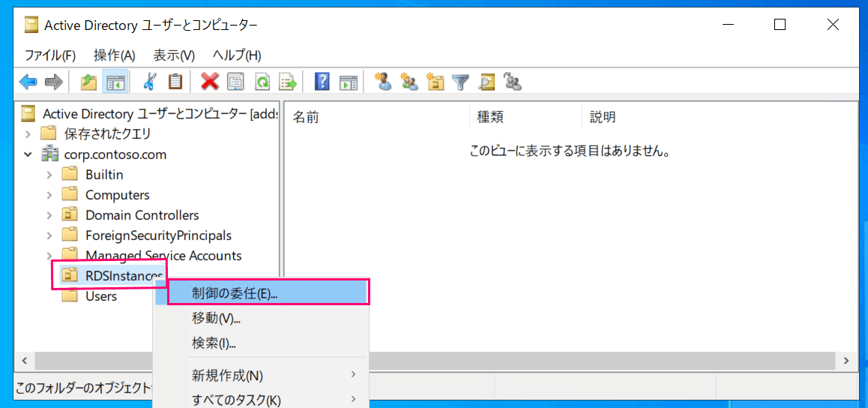The image size is (868, 408).
Task: Click the 保存されたクエリ folder icon
Action: pos(49,134)
